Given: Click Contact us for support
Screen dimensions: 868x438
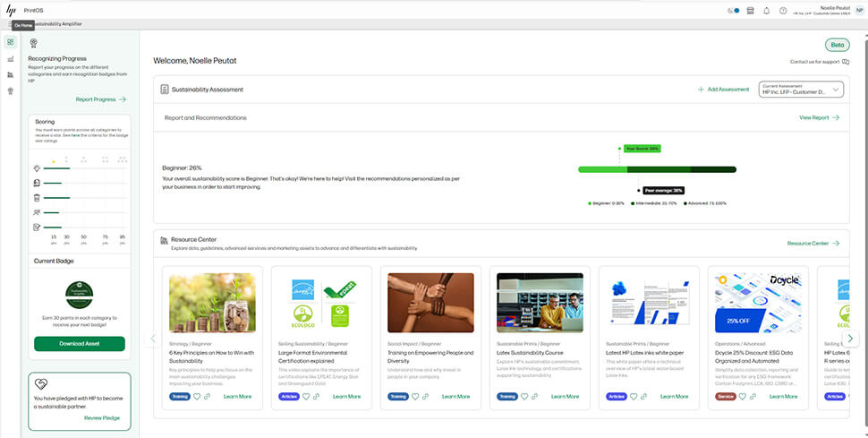Looking at the screenshot, I should (x=815, y=62).
